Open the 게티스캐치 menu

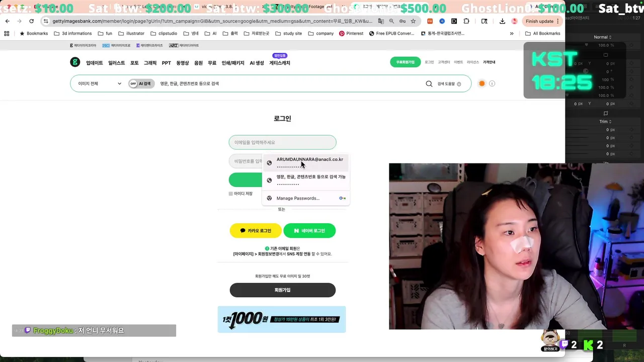click(x=280, y=63)
